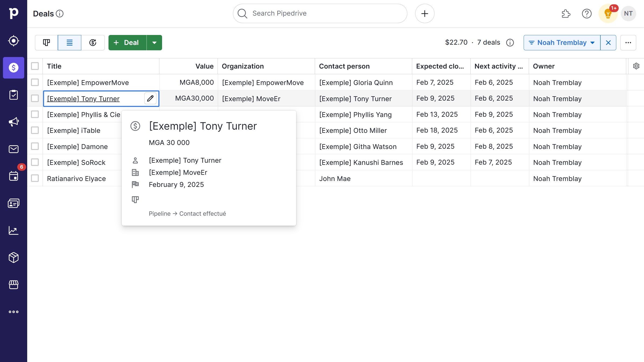Expand the green Deal button dropdown arrow
This screenshot has height=362, width=644.
tap(154, 42)
